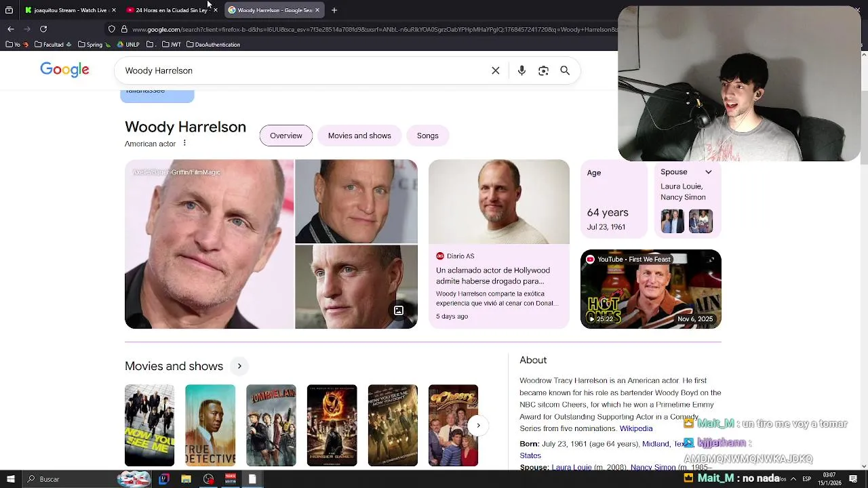This screenshot has width=868, height=488.
Task: Open more options dots beside American actor
Action: coord(184,143)
